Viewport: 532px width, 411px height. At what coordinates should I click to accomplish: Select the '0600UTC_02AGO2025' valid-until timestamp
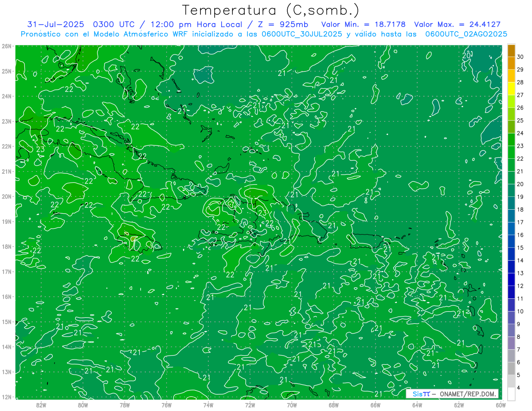point(466,34)
